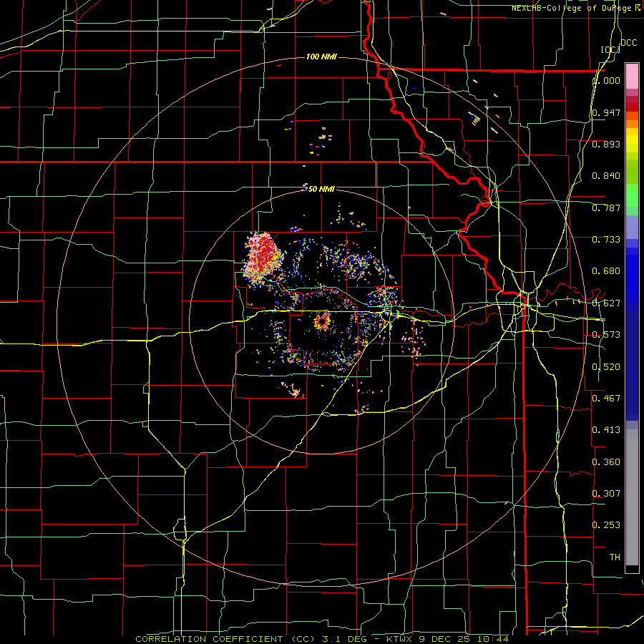The height and width of the screenshot is (644, 644).
Task: Select the 0.467 value on the color scale
Action: click(x=606, y=398)
